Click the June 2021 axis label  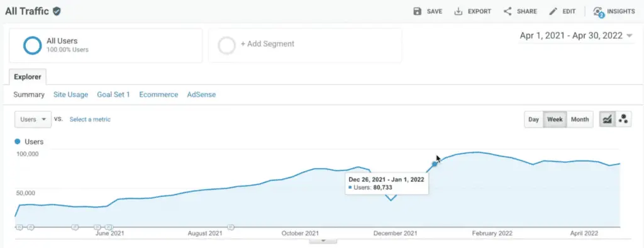pos(109,233)
